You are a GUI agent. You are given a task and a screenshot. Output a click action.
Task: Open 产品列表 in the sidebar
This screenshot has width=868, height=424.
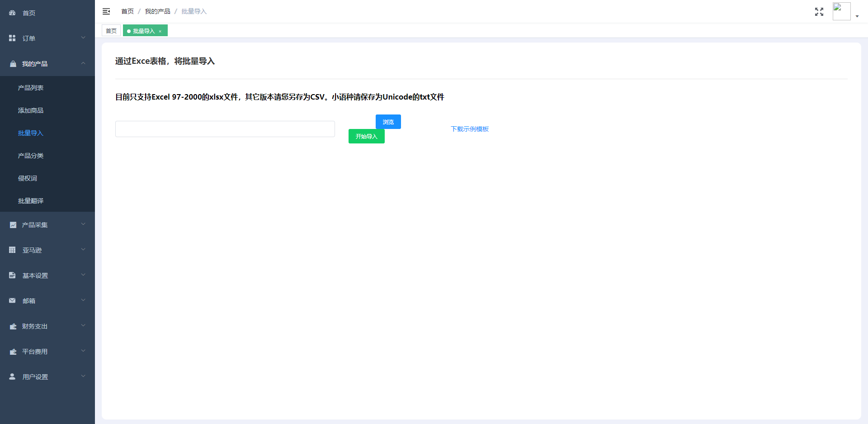pos(31,88)
